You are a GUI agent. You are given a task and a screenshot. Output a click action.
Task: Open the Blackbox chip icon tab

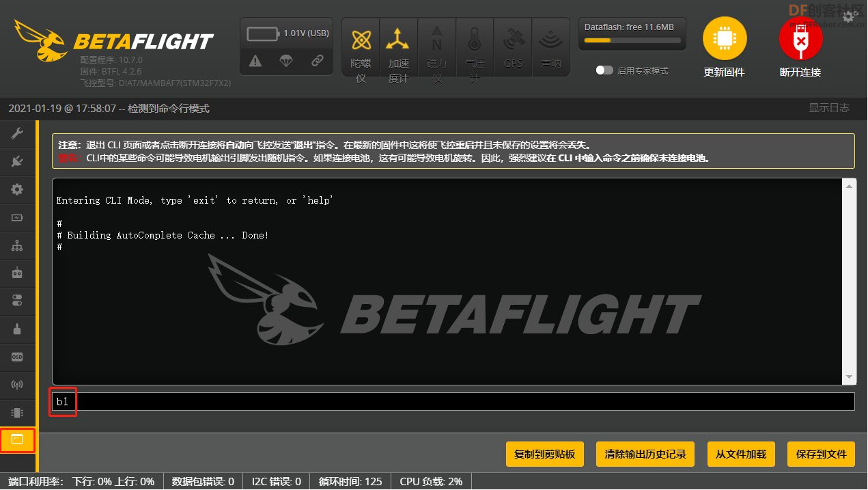pyautogui.click(x=17, y=412)
